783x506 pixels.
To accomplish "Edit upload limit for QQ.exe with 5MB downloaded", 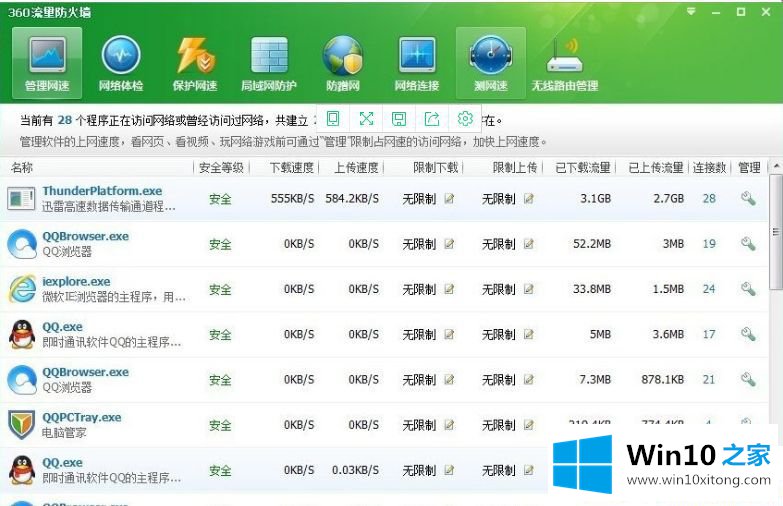I will [x=529, y=334].
